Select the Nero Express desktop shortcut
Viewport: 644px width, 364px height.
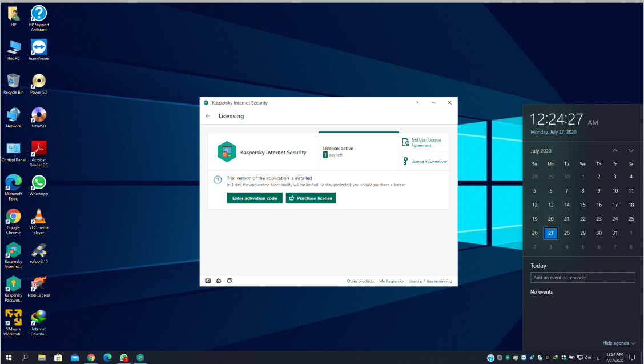pyautogui.click(x=39, y=287)
